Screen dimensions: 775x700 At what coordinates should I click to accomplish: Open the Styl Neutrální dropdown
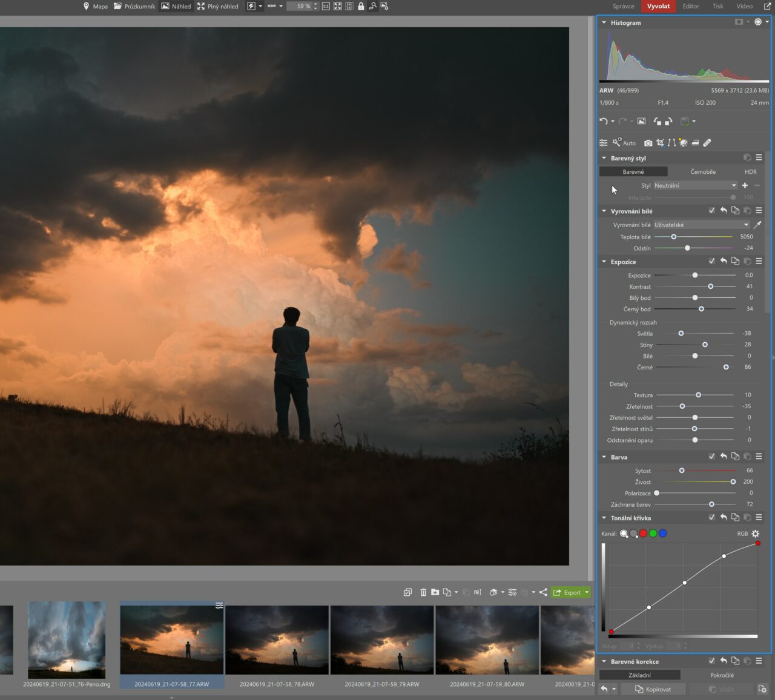[695, 185]
